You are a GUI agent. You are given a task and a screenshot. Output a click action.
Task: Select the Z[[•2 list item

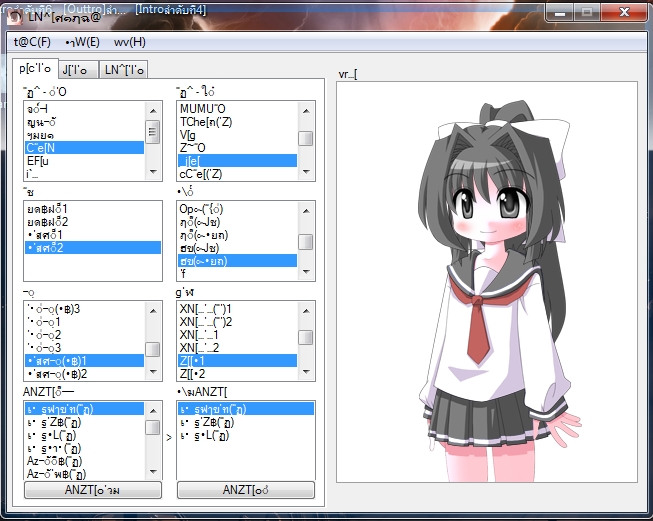coord(237,374)
